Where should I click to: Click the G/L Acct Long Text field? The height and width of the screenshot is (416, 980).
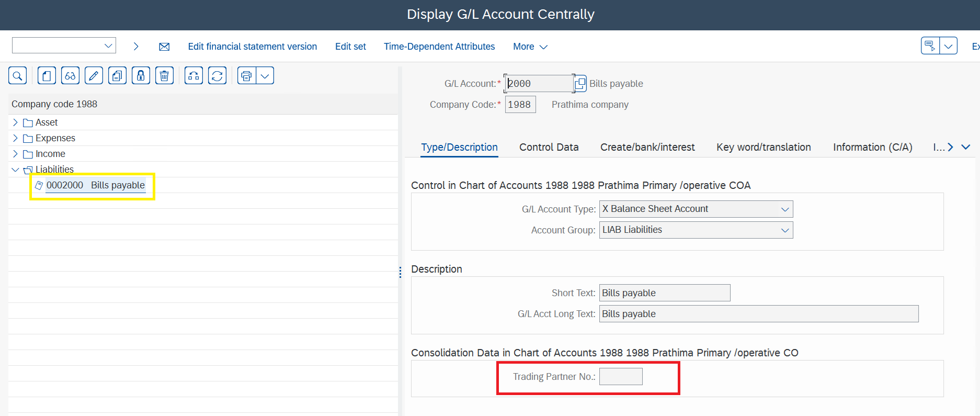tap(759, 314)
